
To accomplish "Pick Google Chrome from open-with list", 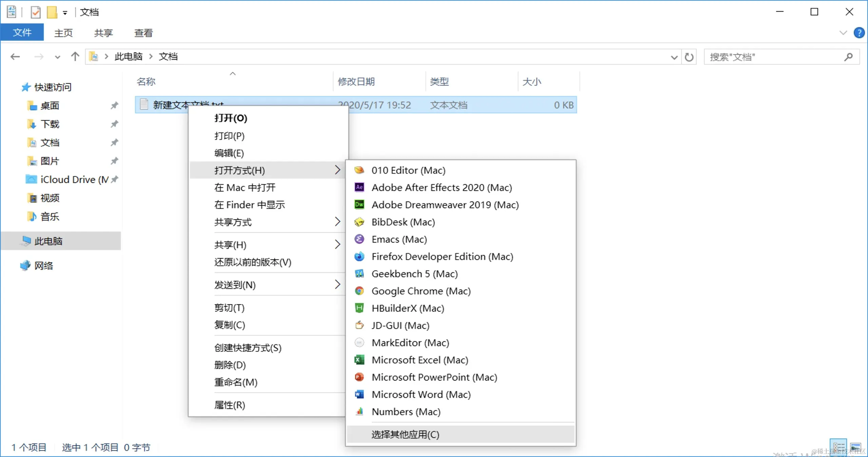I will (420, 291).
